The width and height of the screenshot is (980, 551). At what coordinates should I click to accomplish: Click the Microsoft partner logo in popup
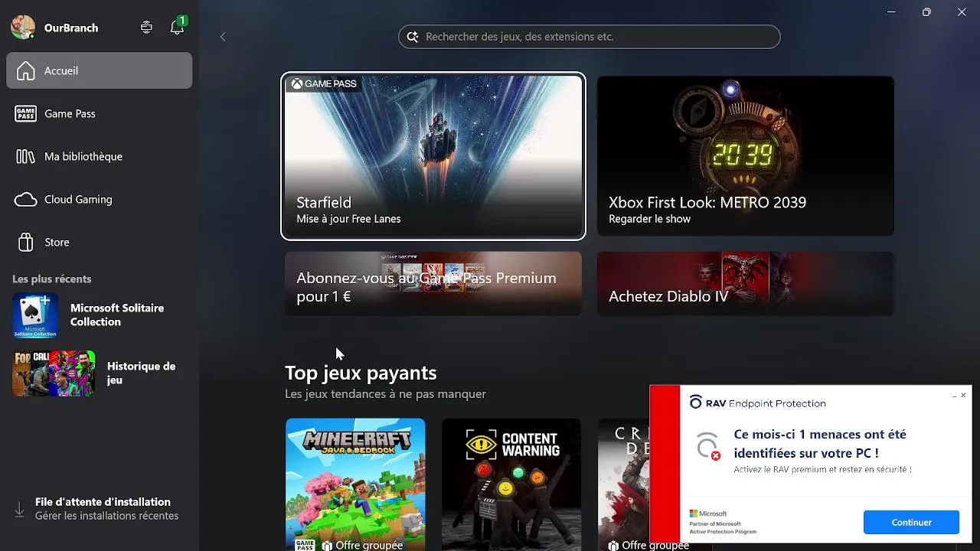tap(708, 514)
